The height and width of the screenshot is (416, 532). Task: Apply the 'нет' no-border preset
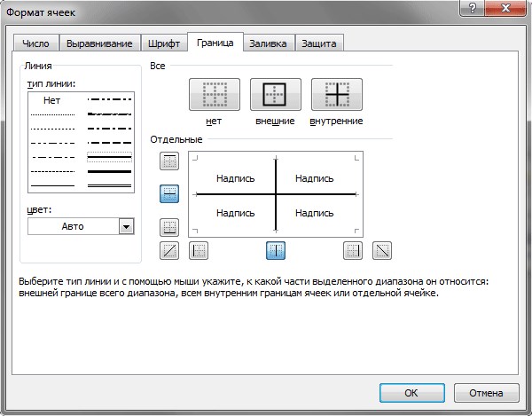215,94
